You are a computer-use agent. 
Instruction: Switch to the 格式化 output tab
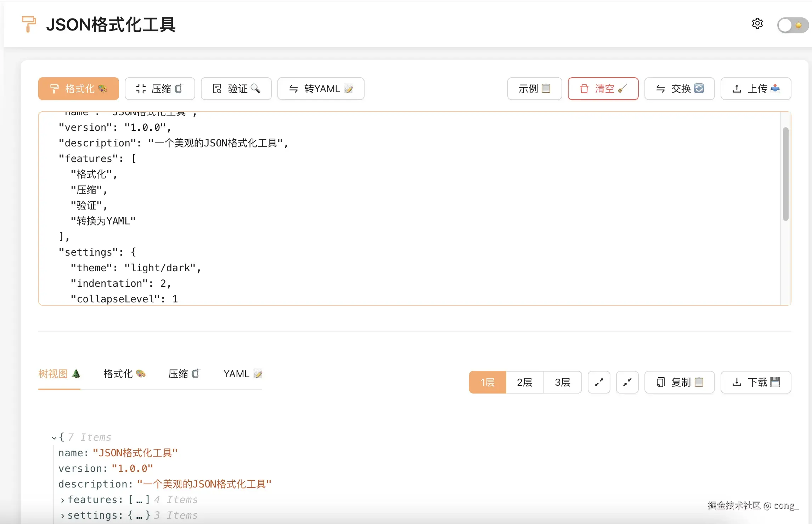(x=124, y=374)
